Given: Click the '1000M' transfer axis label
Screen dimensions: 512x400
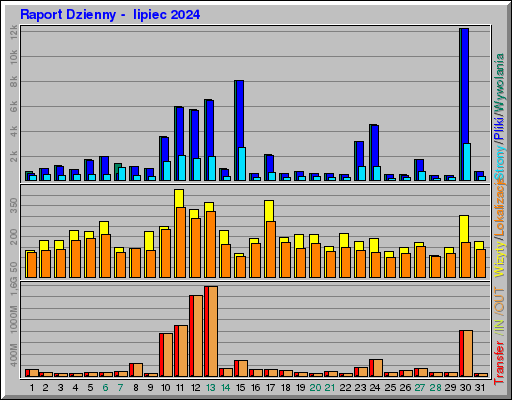Looking at the screenshot, I should point(13,319).
